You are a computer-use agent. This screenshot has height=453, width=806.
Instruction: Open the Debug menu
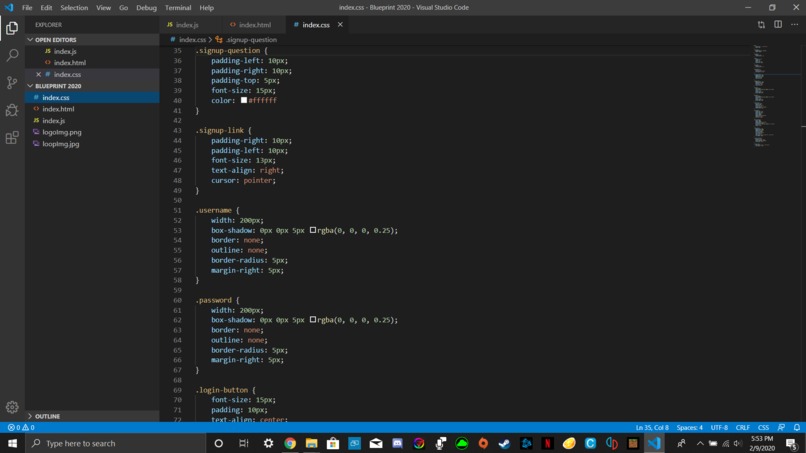coord(146,8)
